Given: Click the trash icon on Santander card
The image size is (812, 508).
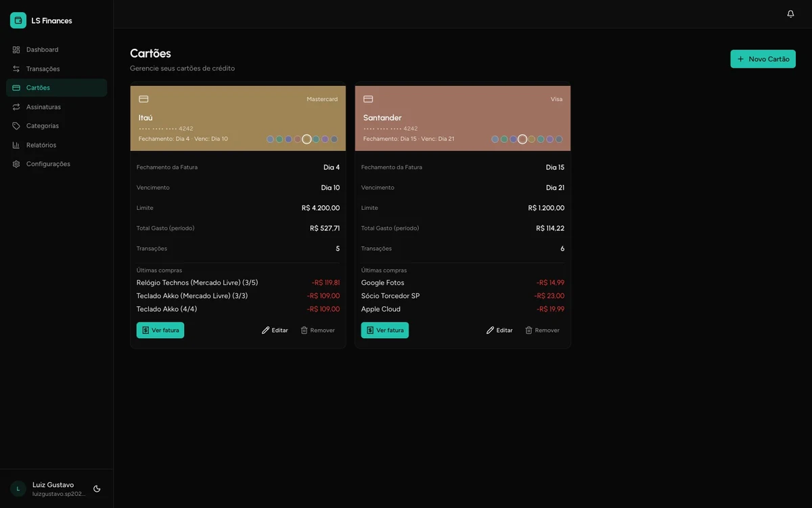Looking at the screenshot, I should pyautogui.click(x=528, y=330).
